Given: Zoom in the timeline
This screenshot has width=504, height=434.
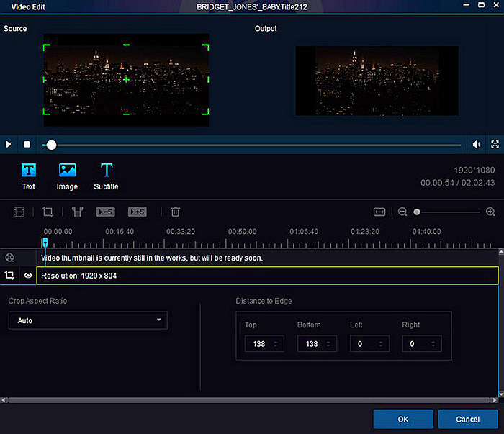Looking at the screenshot, I should point(490,212).
